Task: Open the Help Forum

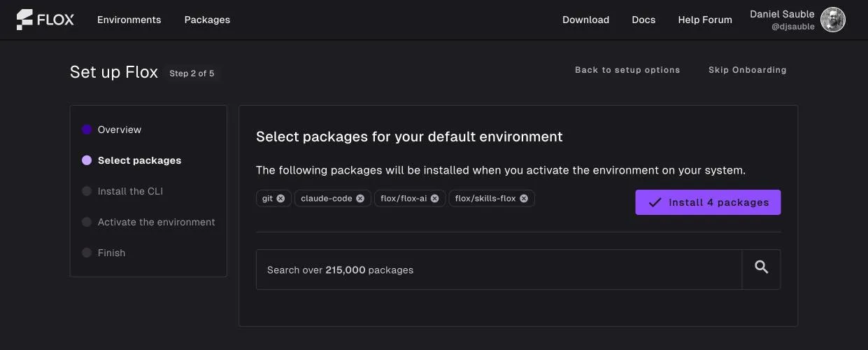Action: [705, 20]
